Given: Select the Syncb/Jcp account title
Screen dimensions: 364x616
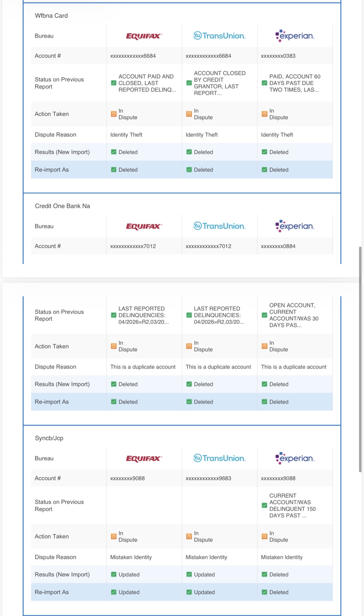Looking at the screenshot, I should coord(49,438).
